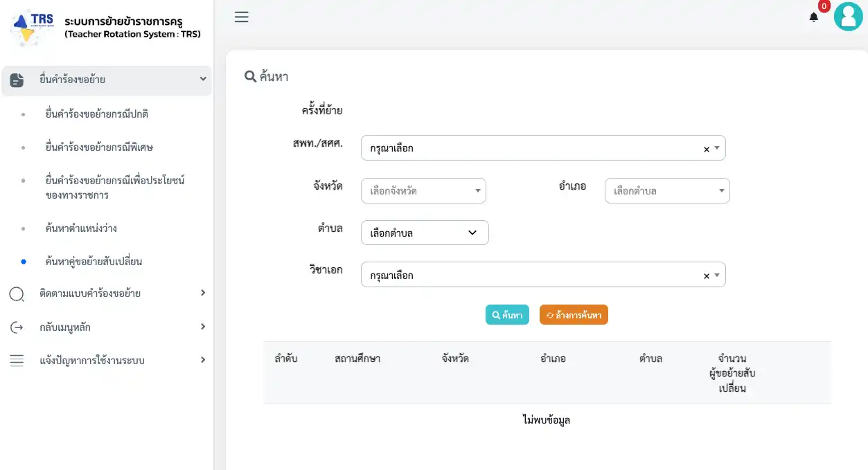Click the document icon beside ยื่นคำร้องขอย้าย
This screenshot has height=470, width=868.
coord(17,80)
